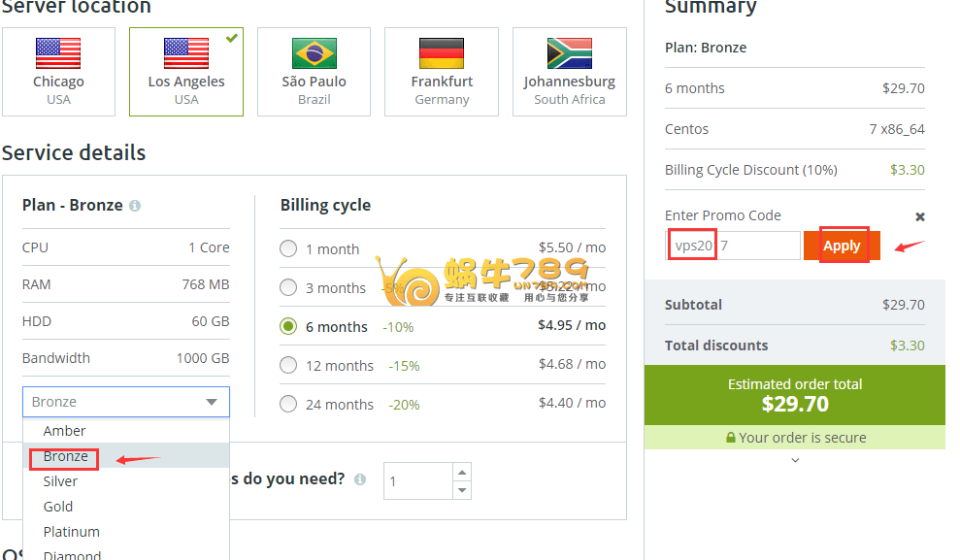Select the Chicago USA flag icon

(x=58, y=52)
